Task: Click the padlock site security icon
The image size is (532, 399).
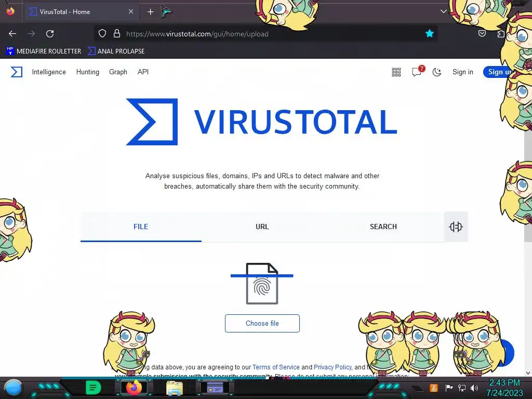Action: [x=117, y=34]
